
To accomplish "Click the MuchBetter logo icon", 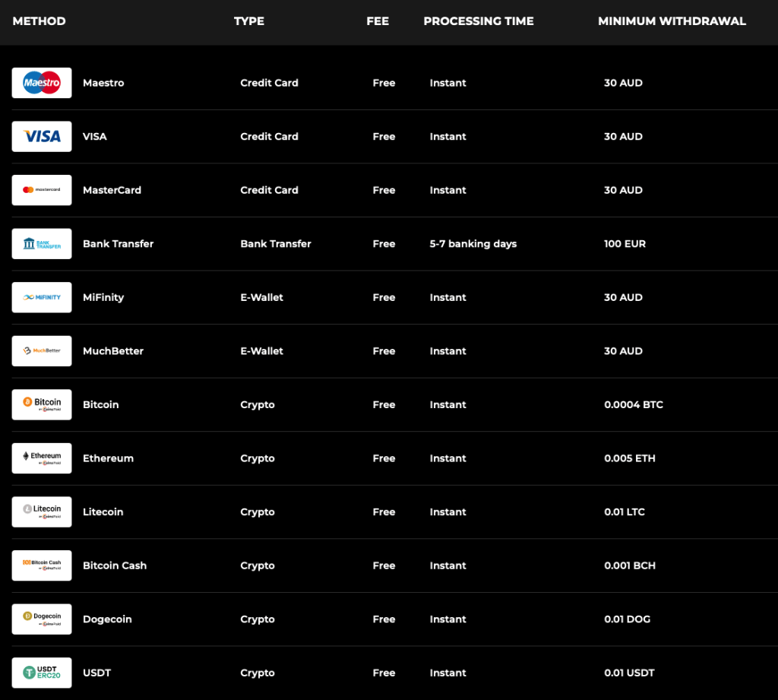I will pyautogui.click(x=42, y=351).
